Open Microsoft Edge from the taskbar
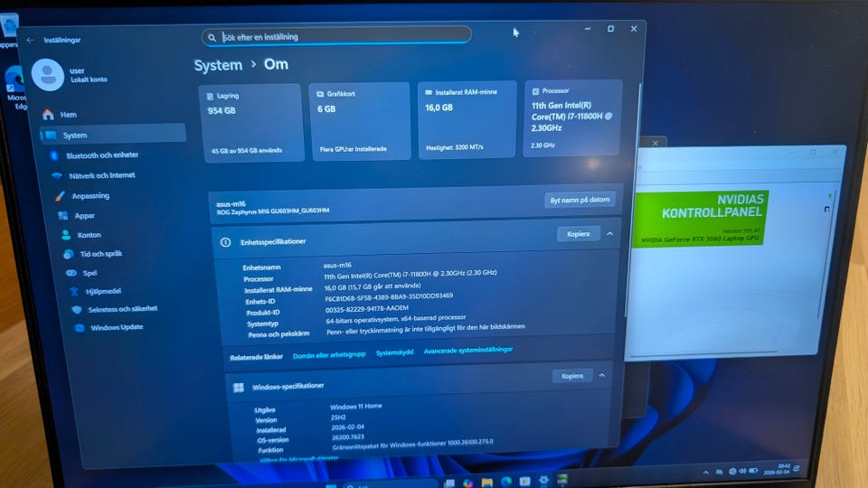The image size is (868, 488). [506, 482]
